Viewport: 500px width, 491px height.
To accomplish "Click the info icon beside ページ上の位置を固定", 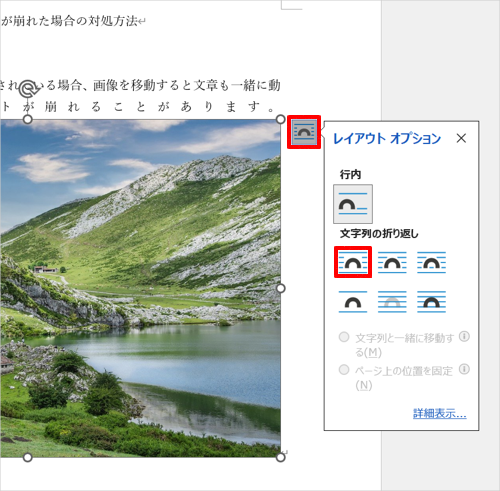I will (x=464, y=369).
